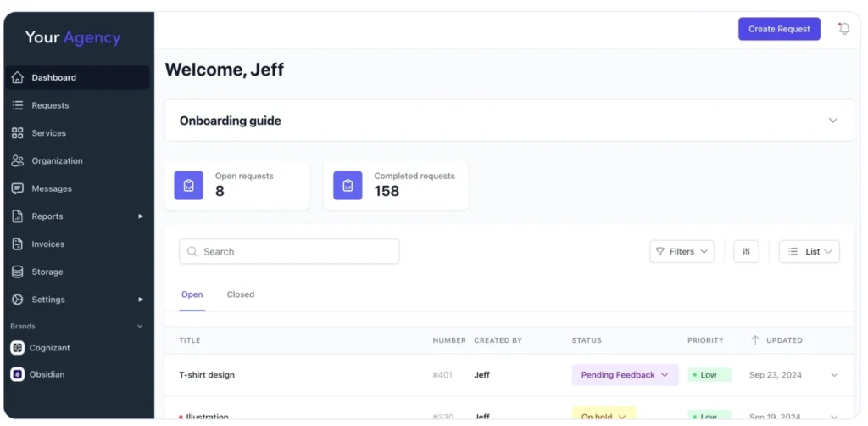Expand the Reports submenu arrow
This screenshot has height=426, width=868.
coord(141,216)
